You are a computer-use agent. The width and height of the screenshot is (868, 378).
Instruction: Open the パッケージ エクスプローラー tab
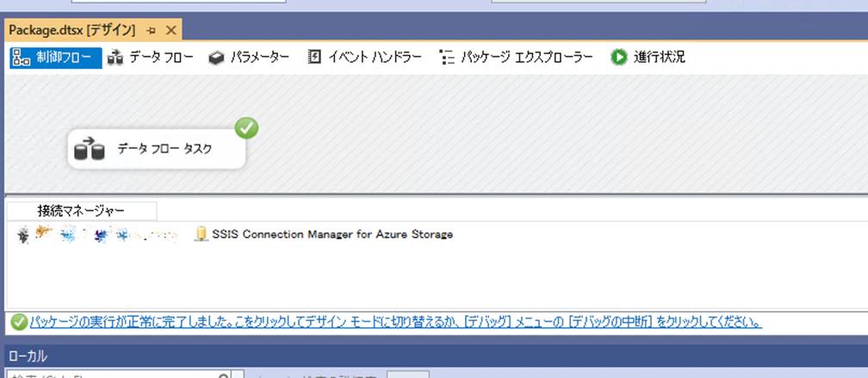click(516, 58)
